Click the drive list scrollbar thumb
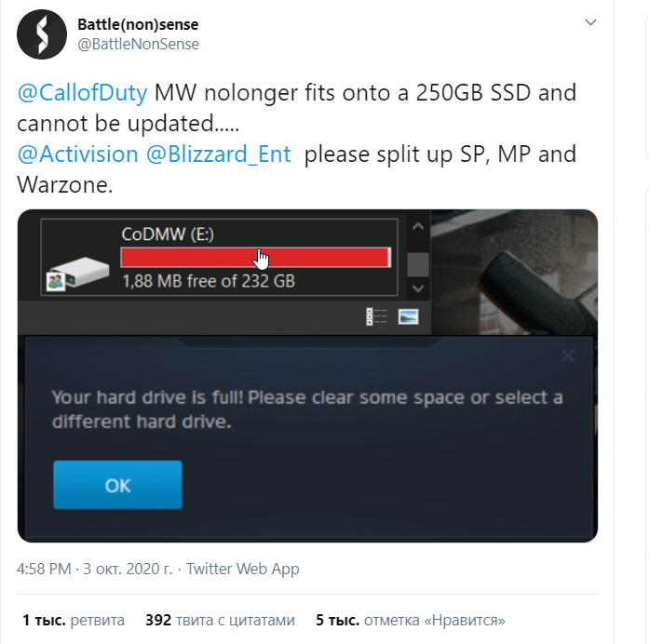 pos(418,264)
